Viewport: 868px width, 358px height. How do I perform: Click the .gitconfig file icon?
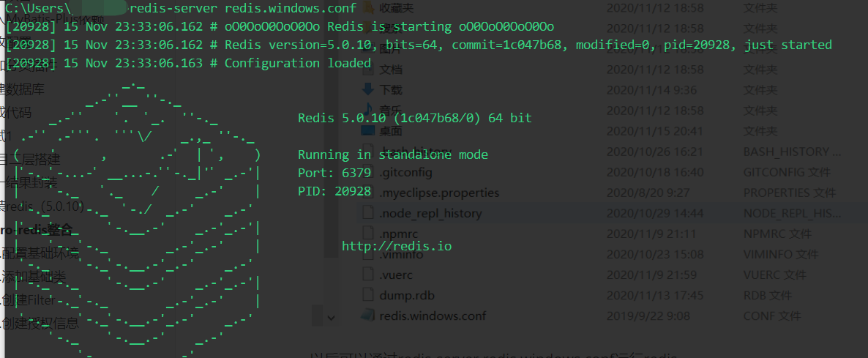pyautogui.click(x=368, y=172)
